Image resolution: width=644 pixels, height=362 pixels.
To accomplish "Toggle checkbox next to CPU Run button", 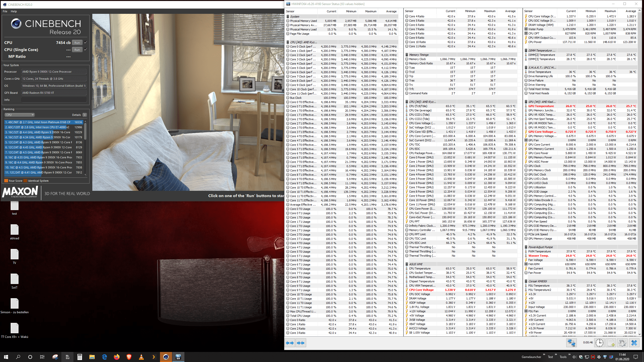I will coord(86,42).
